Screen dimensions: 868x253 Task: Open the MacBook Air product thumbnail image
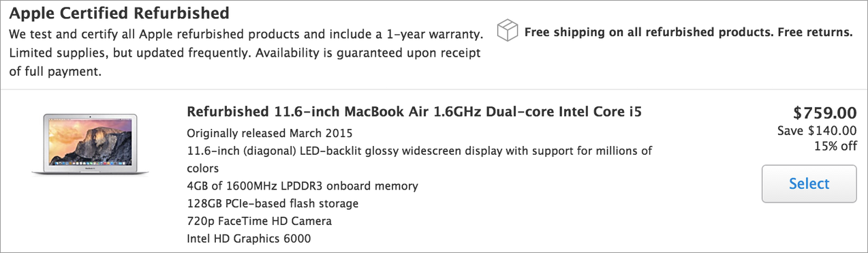(90, 145)
